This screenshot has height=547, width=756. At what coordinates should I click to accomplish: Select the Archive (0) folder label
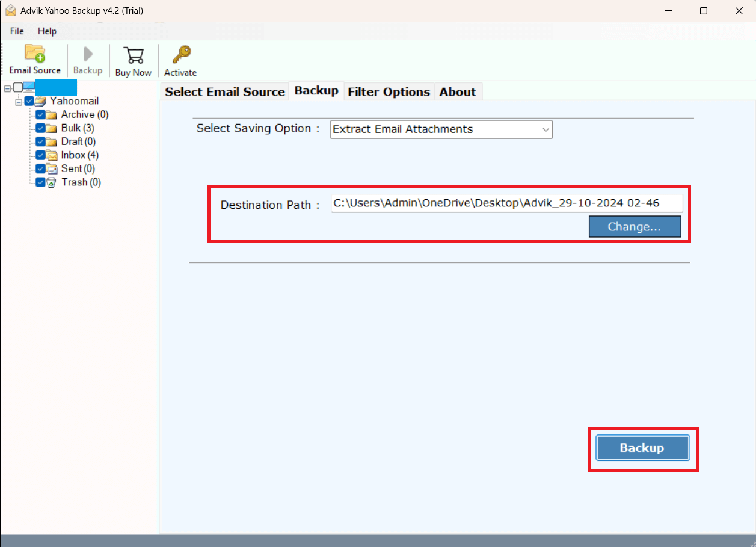(85, 114)
